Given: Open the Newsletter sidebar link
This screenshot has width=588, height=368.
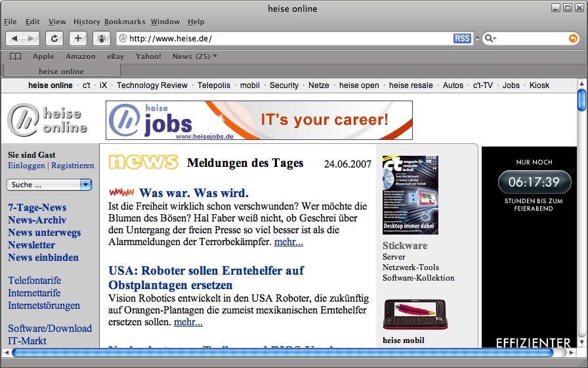Looking at the screenshot, I should (31, 245).
